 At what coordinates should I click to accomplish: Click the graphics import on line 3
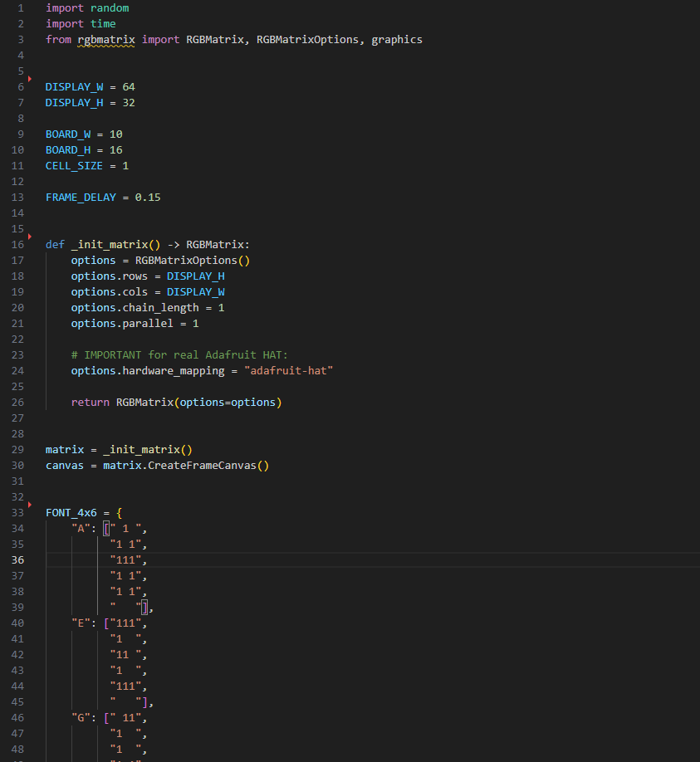[x=397, y=40]
